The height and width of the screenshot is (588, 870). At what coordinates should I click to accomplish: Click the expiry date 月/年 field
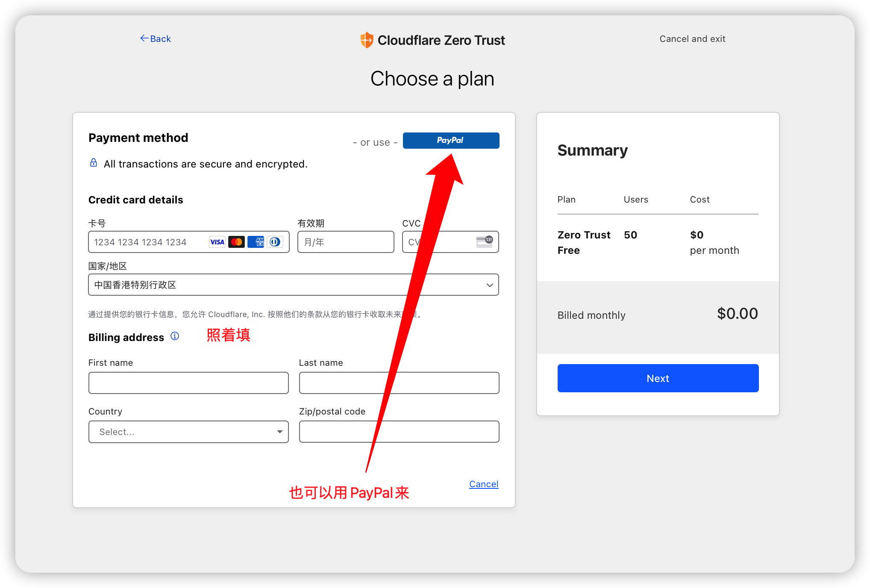click(345, 242)
